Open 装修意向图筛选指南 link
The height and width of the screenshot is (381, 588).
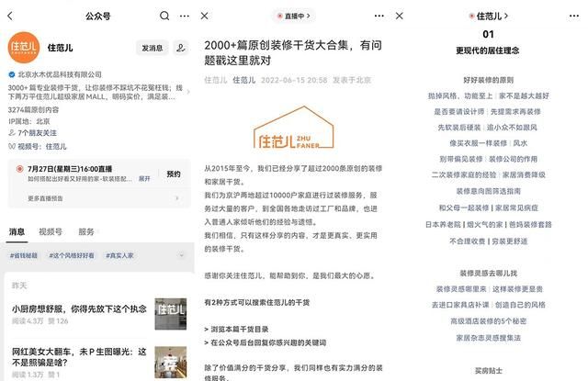click(488, 191)
